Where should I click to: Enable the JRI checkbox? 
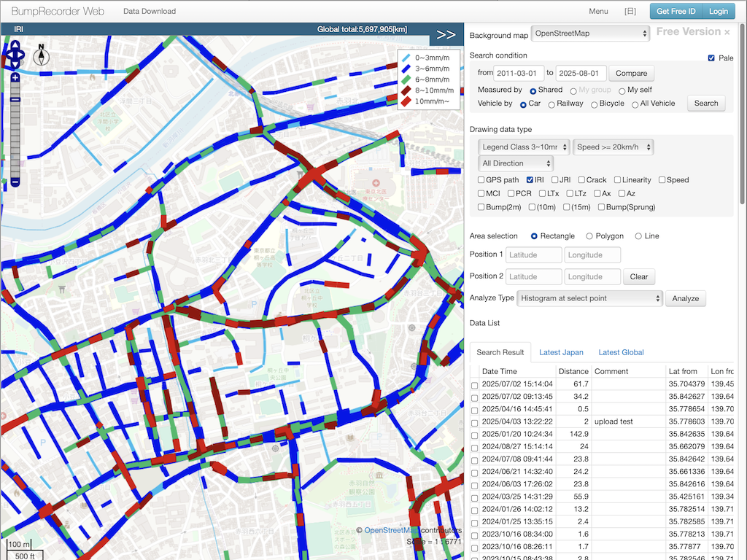click(x=554, y=179)
